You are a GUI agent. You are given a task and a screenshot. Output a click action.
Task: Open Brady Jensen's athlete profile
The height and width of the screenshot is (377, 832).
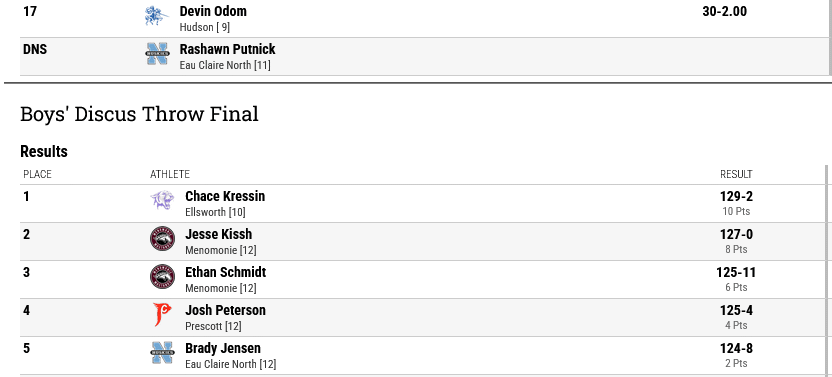pyautogui.click(x=223, y=349)
